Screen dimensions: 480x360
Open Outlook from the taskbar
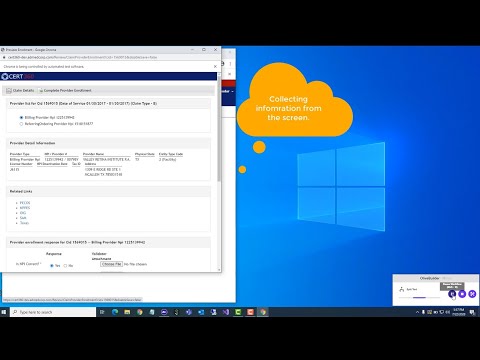pos(201,312)
